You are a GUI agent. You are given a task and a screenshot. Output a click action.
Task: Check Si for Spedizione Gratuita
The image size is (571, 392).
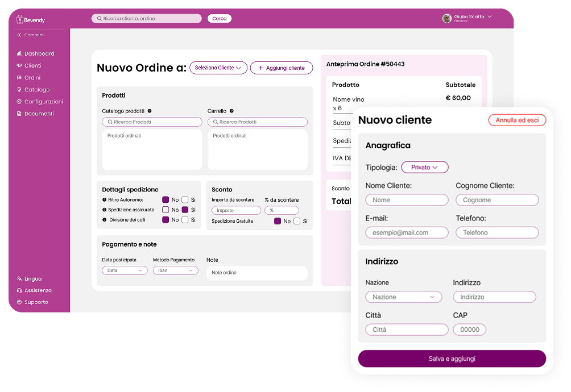(297, 221)
